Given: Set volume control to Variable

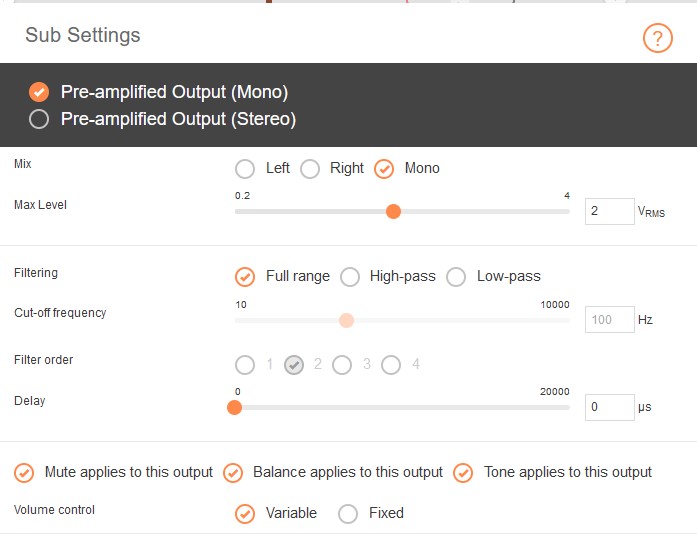Looking at the screenshot, I should (x=245, y=514).
